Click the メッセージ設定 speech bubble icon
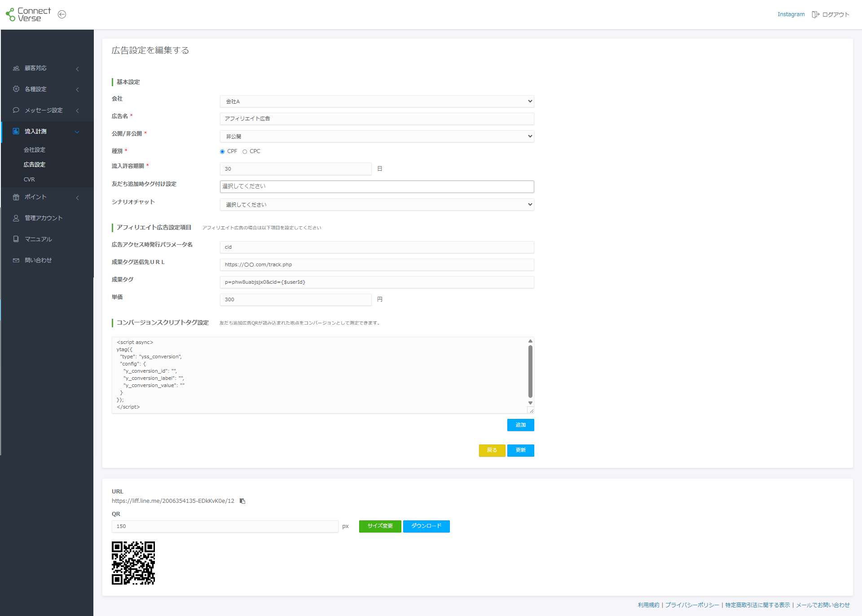The width and height of the screenshot is (862, 616). click(x=16, y=110)
